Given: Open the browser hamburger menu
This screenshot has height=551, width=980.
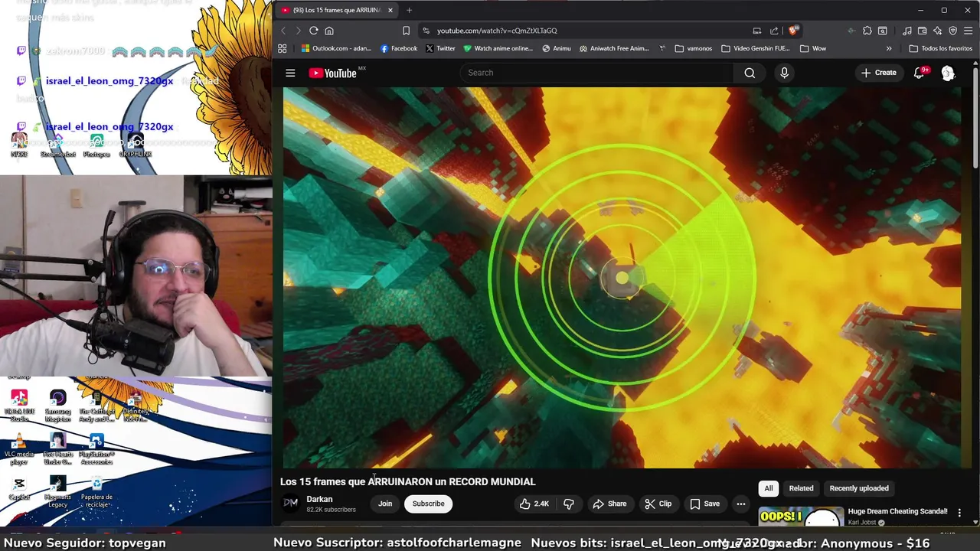Looking at the screenshot, I should [x=968, y=31].
